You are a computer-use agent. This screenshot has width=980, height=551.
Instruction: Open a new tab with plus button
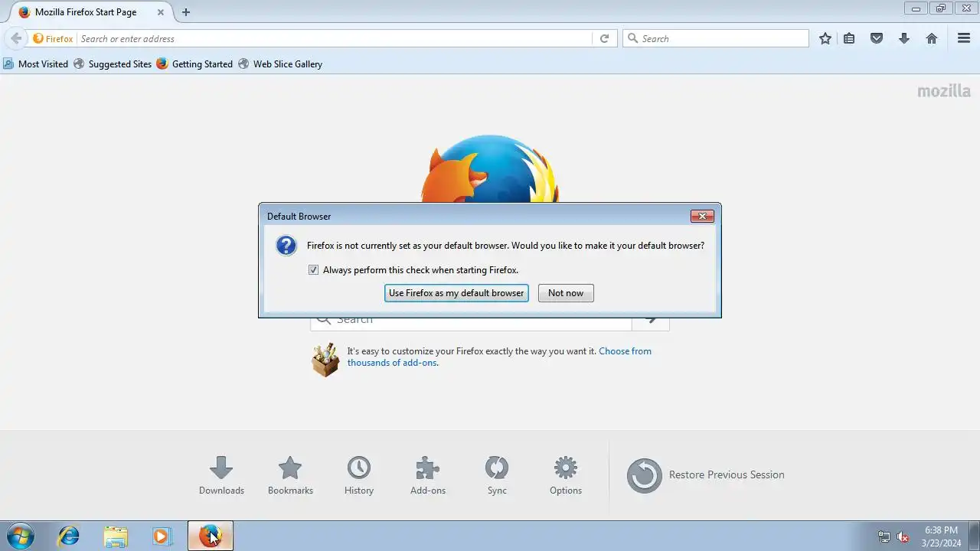pos(186,12)
